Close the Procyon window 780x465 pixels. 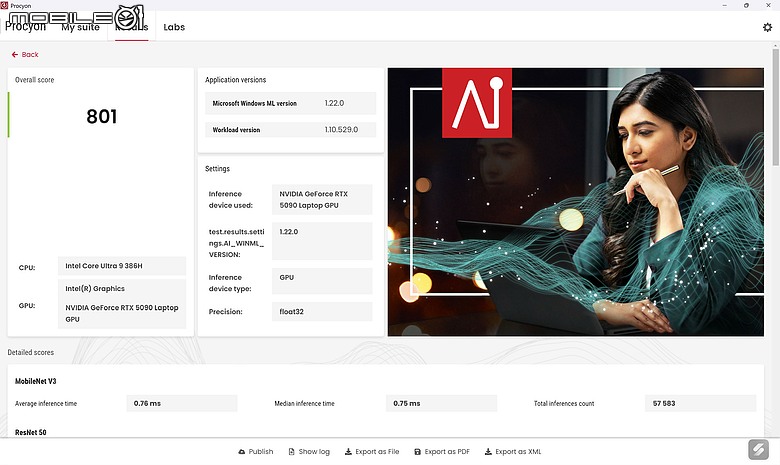768,5
